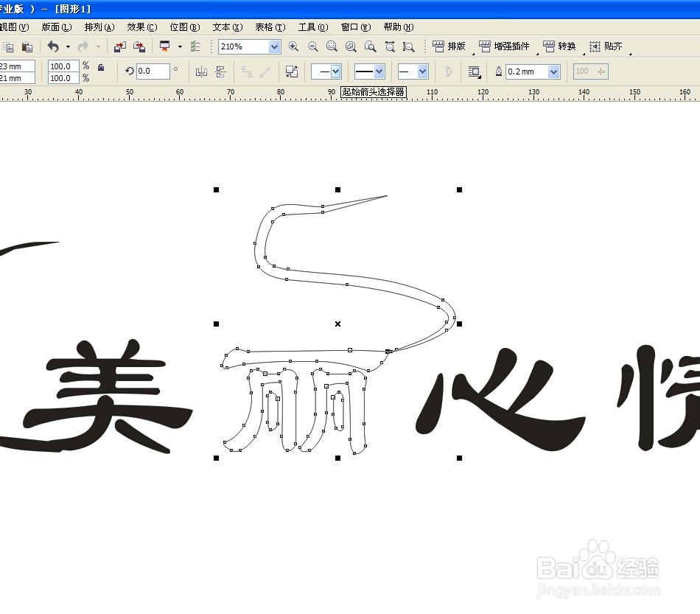Image resolution: width=700 pixels, height=614 pixels.
Task: Zoom to page height icon
Action: (x=408, y=46)
